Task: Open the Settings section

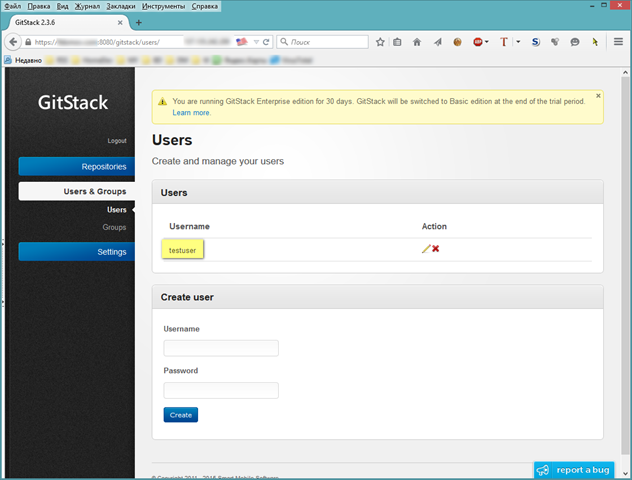Action: [77, 251]
